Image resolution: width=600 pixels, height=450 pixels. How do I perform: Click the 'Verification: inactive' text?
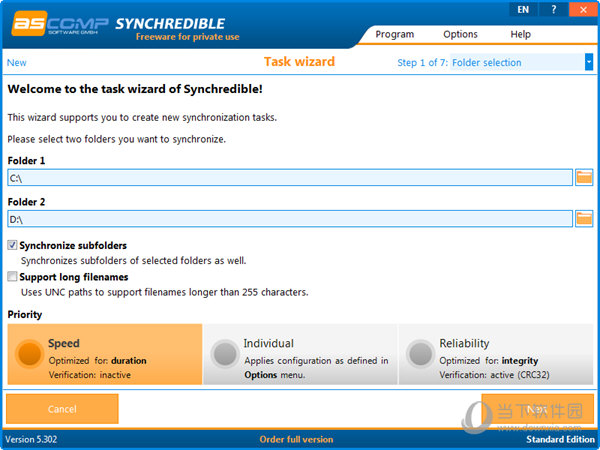(90, 375)
